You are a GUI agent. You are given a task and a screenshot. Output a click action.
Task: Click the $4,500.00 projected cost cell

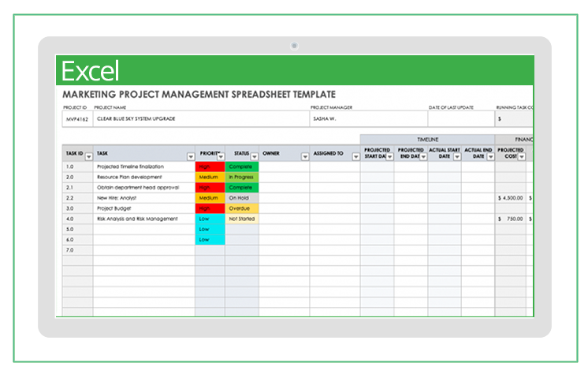[510, 198]
